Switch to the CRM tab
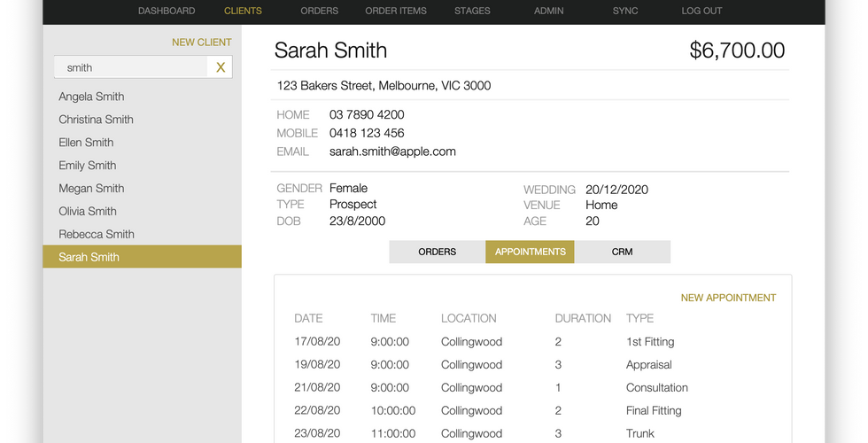 [622, 252]
